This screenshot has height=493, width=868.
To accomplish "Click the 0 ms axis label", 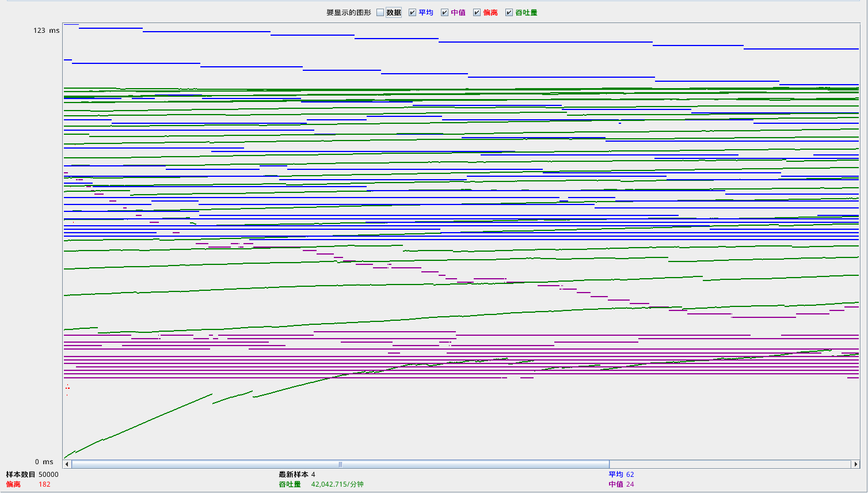I will [x=44, y=462].
